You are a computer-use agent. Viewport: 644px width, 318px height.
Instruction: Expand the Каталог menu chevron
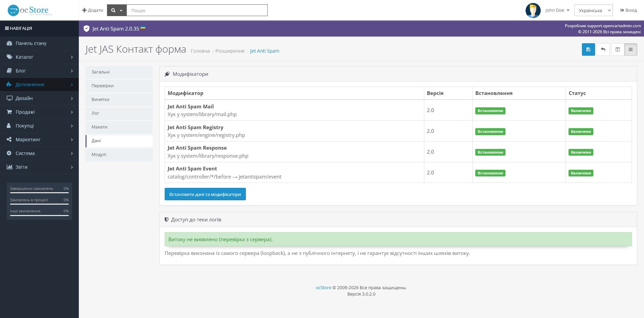coord(72,57)
